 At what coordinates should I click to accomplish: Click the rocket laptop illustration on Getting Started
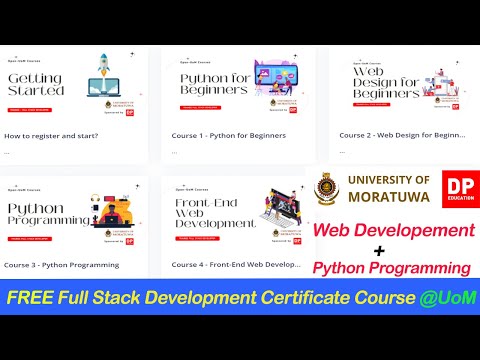[104, 75]
